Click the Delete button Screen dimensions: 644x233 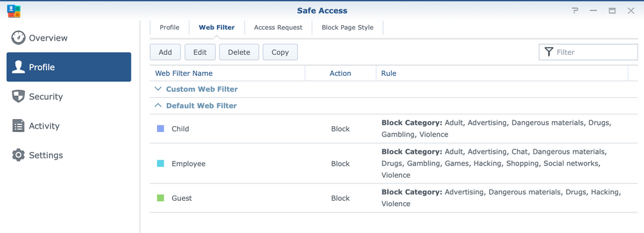[x=239, y=52]
